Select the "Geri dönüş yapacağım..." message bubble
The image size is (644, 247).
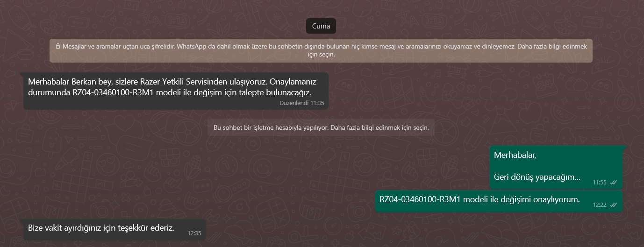click(x=557, y=166)
